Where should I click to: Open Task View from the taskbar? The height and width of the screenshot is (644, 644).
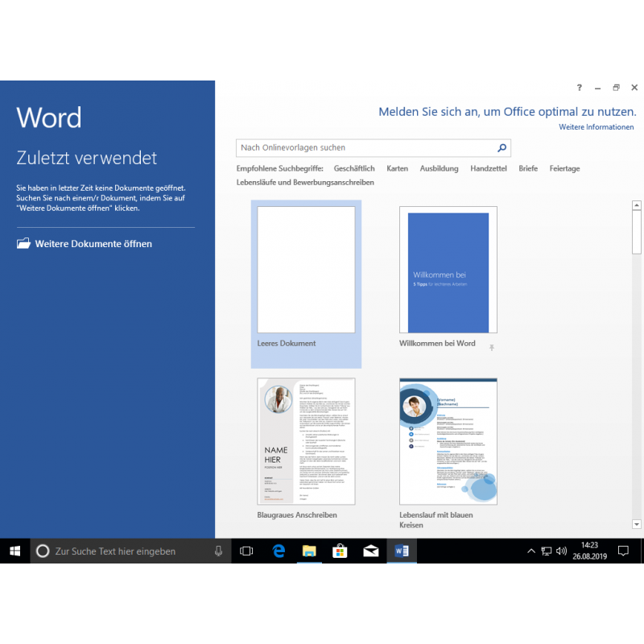tap(246, 551)
